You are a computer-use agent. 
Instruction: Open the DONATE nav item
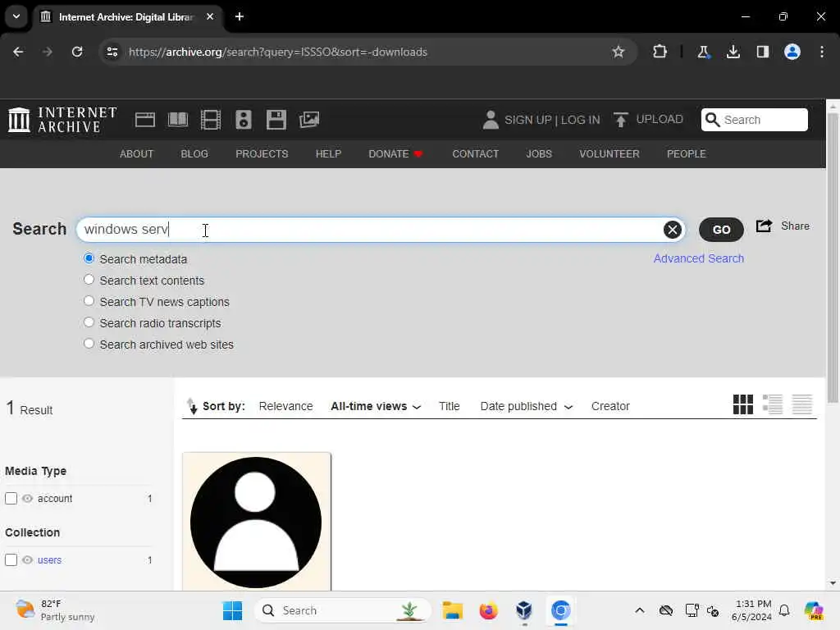396,154
